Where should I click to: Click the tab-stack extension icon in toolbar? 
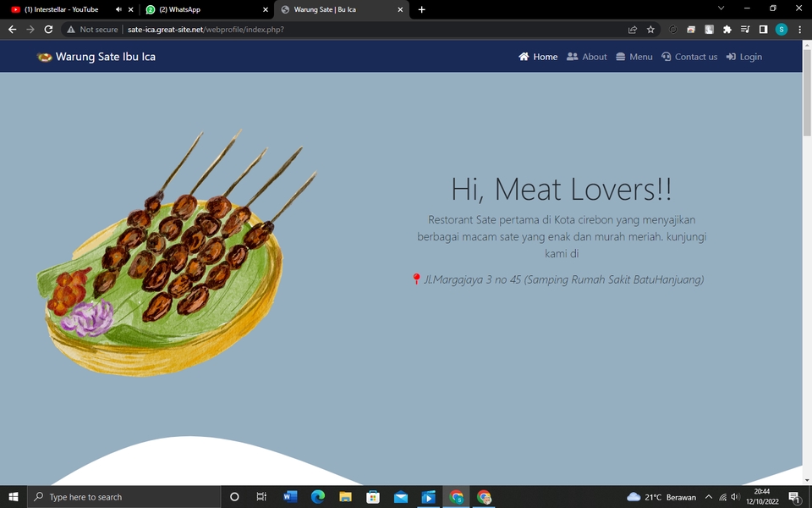(691, 30)
